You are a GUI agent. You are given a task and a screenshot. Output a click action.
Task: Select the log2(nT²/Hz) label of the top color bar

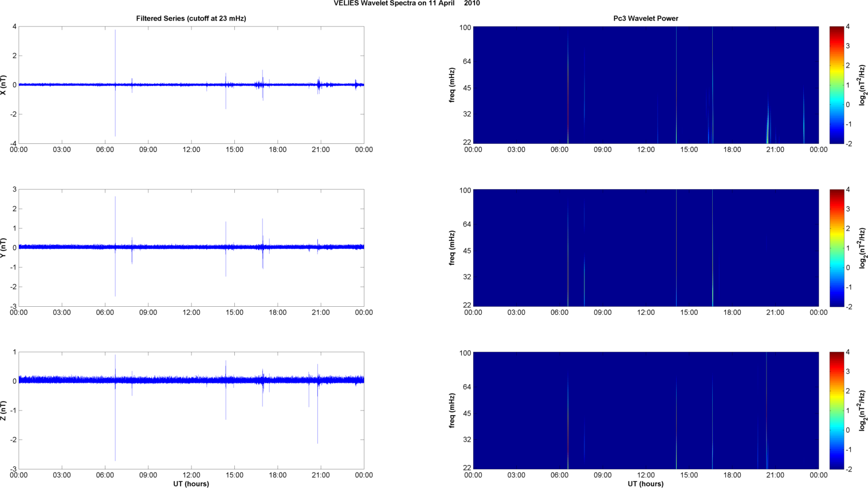pyautogui.click(x=863, y=85)
